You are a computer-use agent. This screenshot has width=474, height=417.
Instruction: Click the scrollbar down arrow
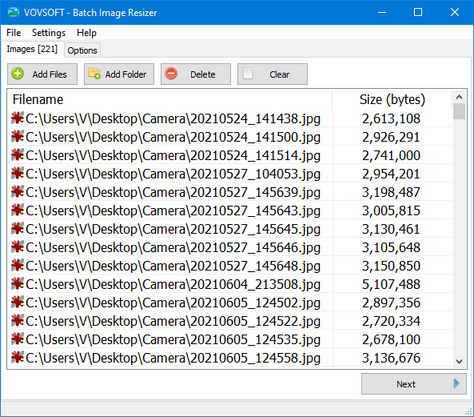(x=459, y=361)
